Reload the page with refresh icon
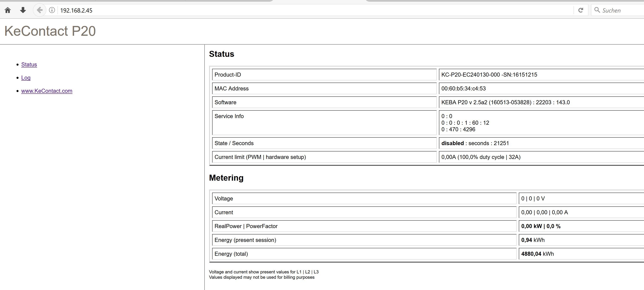This screenshot has width=644, height=290. pos(581,10)
